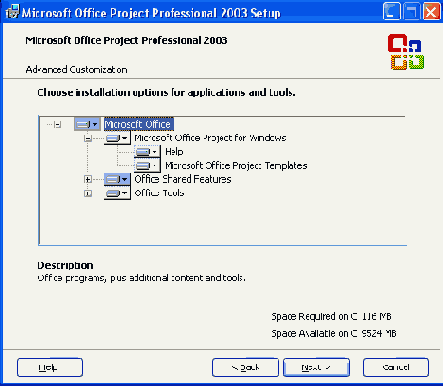
Task: Select the Office Tools label
Action: pyautogui.click(x=159, y=193)
